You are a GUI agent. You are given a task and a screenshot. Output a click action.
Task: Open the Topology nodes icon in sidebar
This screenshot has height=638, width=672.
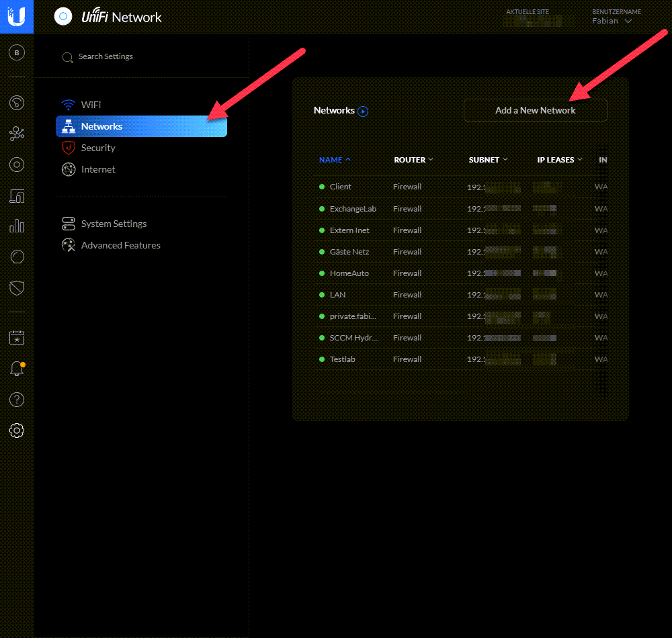[17, 134]
